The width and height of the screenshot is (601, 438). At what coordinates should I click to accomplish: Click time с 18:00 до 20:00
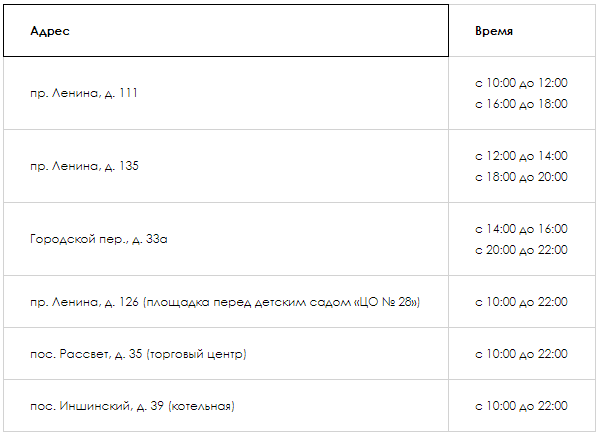tap(521, 177)
